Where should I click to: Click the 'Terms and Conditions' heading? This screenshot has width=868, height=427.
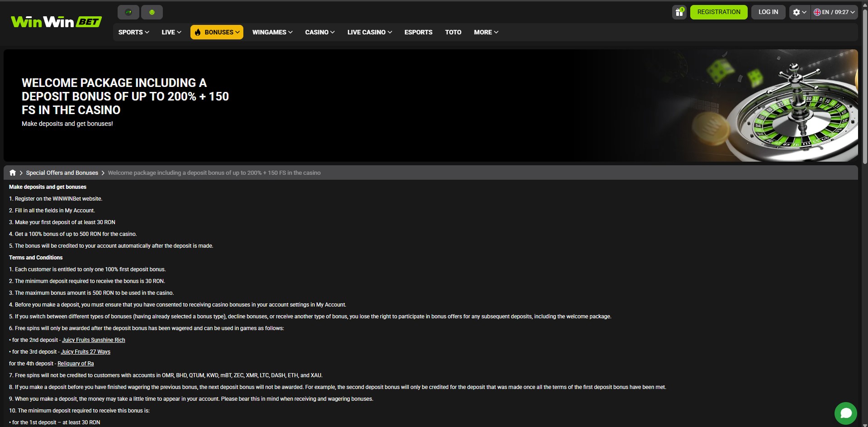[x=36, y=258]
